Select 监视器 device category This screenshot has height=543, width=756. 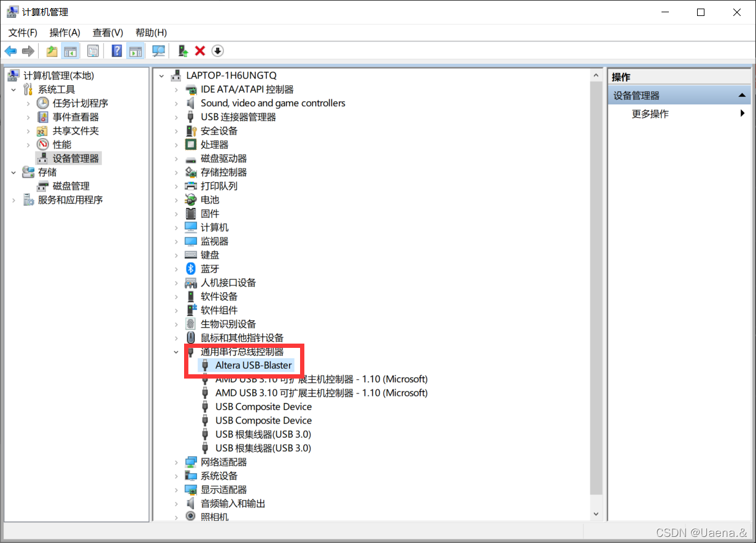click(x=215, y=241)
